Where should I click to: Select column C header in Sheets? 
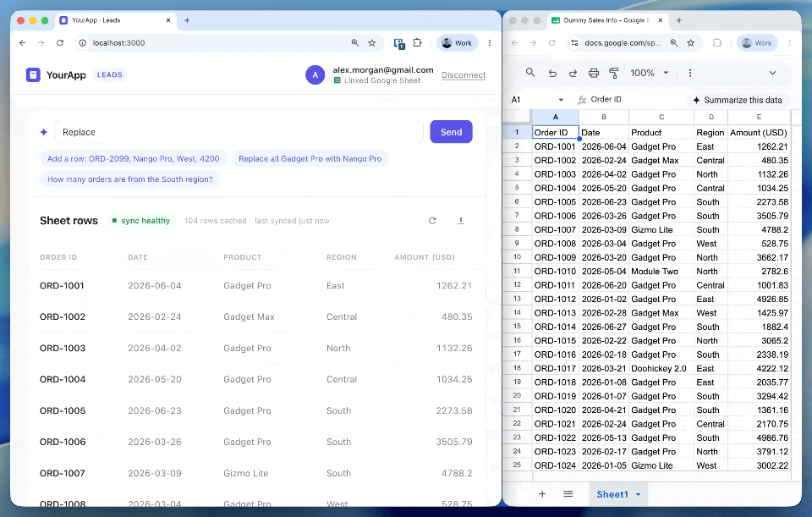point(661,117)
